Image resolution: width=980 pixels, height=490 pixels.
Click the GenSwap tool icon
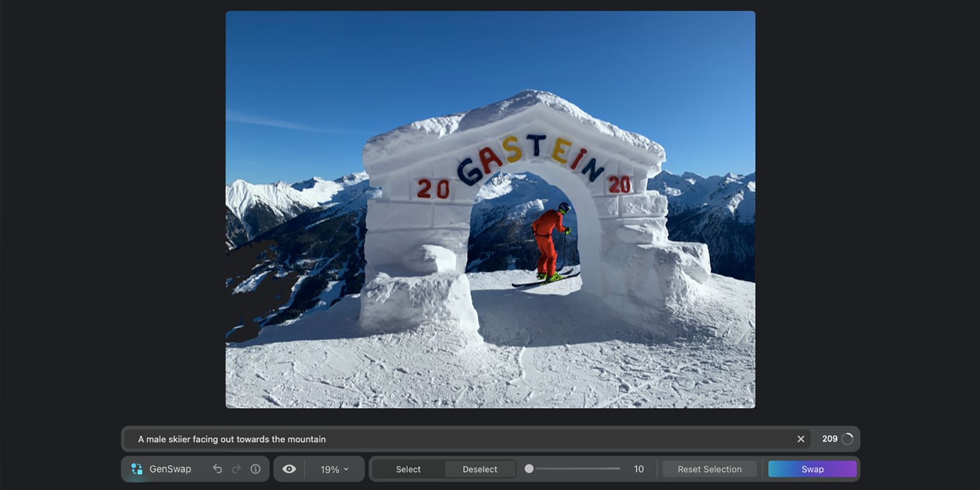[x=136, y=469]
